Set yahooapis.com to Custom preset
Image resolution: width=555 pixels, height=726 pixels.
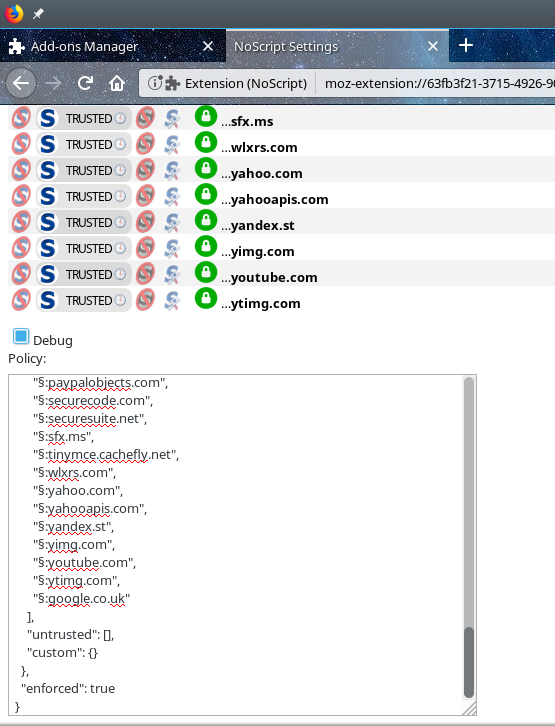tap(172, 196)
